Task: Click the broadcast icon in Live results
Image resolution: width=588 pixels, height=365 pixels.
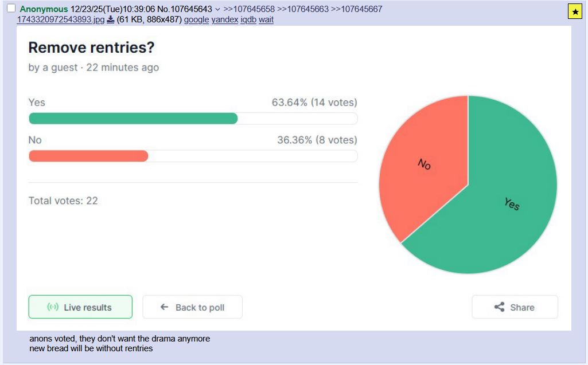Action: point(53,307)
